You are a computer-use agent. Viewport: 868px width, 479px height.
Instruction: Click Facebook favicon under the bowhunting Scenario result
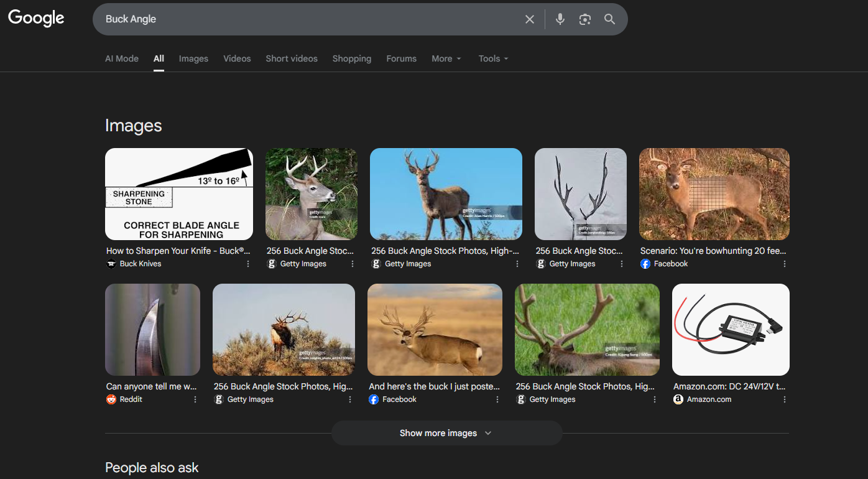[x=645, y=264]
